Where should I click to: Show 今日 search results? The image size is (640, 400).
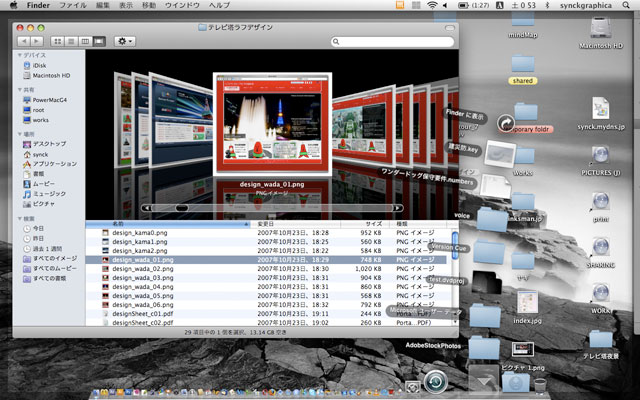(33, 229)
